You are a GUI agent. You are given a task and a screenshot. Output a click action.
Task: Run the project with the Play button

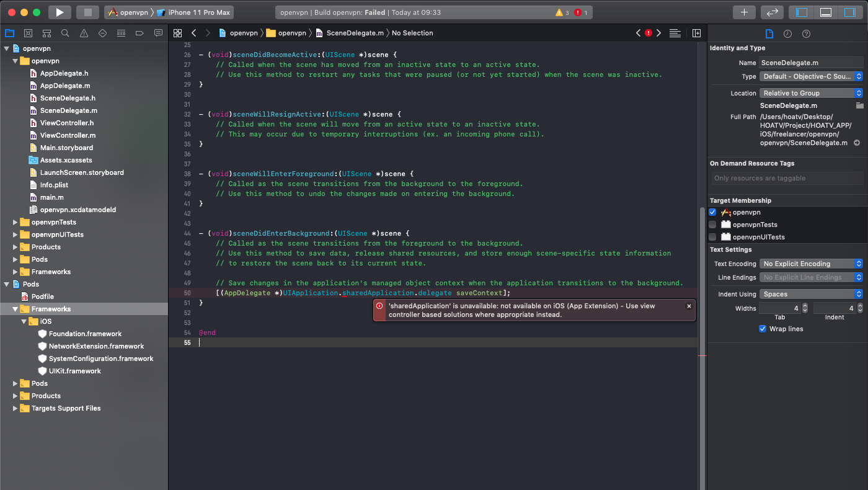coord(60,12)
